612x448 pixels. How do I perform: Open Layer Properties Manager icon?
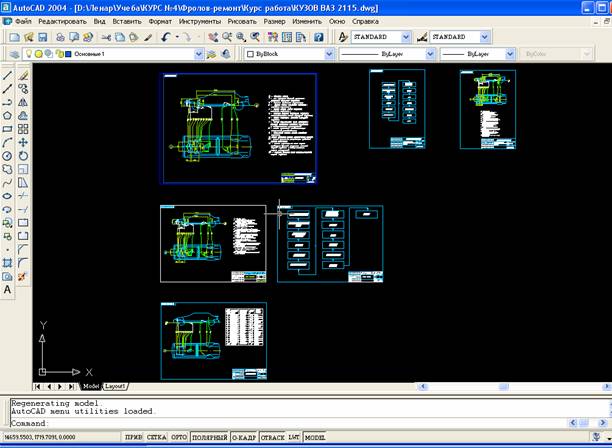click(14, 54)
